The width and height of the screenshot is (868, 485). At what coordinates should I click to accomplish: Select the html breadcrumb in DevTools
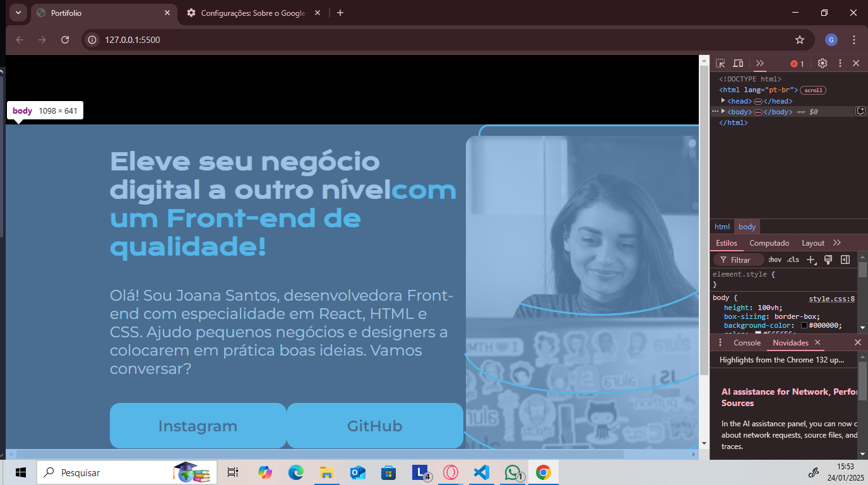pyautogui.click(x=722, y=227)
